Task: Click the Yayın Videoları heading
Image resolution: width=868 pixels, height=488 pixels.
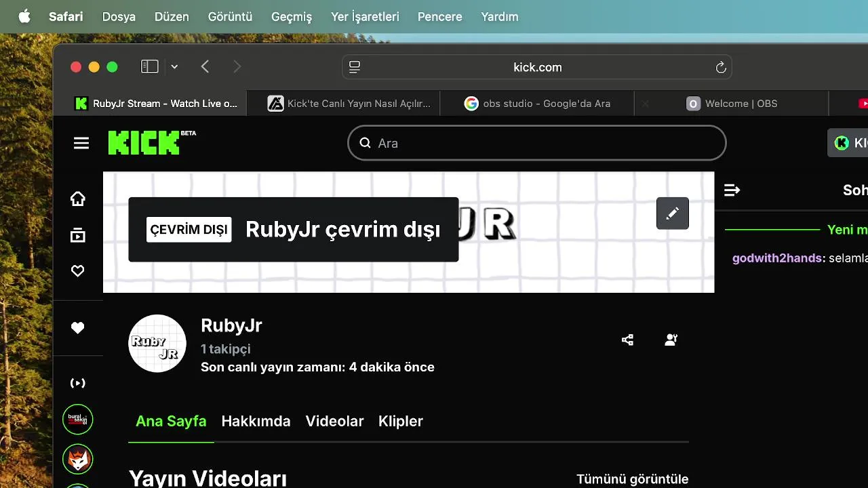Action: tap(208, 479)
